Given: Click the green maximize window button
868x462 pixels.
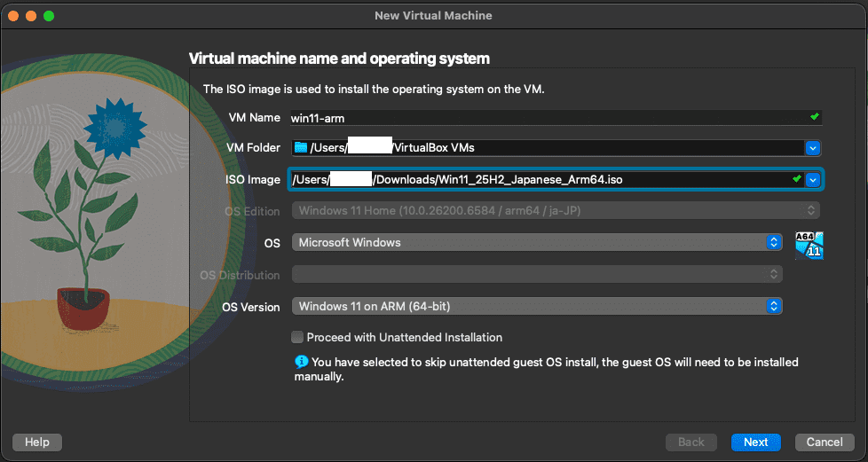Looking at the screenshot, I should (x=48, y=16).
